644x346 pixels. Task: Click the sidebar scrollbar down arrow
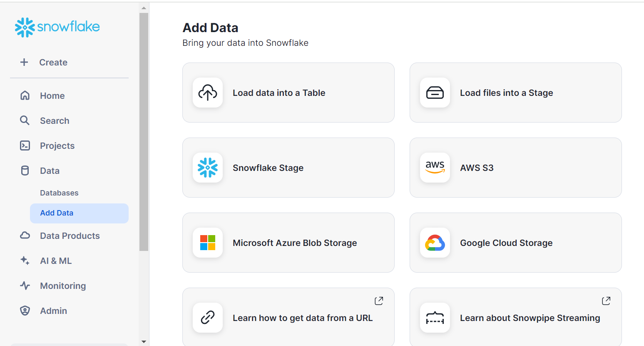click(x=144, y=342)
